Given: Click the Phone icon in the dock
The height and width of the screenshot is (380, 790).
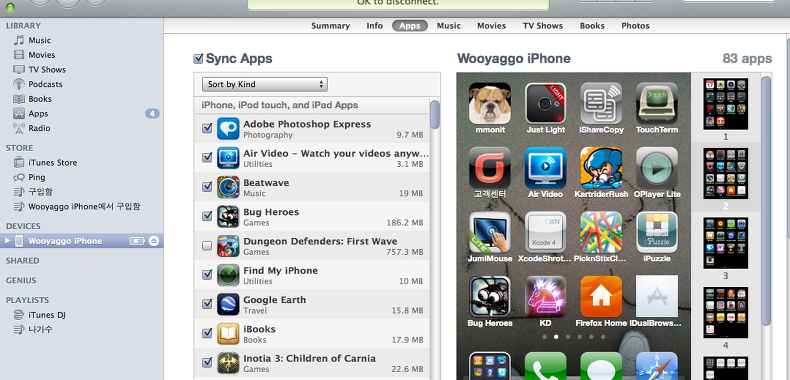Looking at the screenshot, I should coord(545,366).
